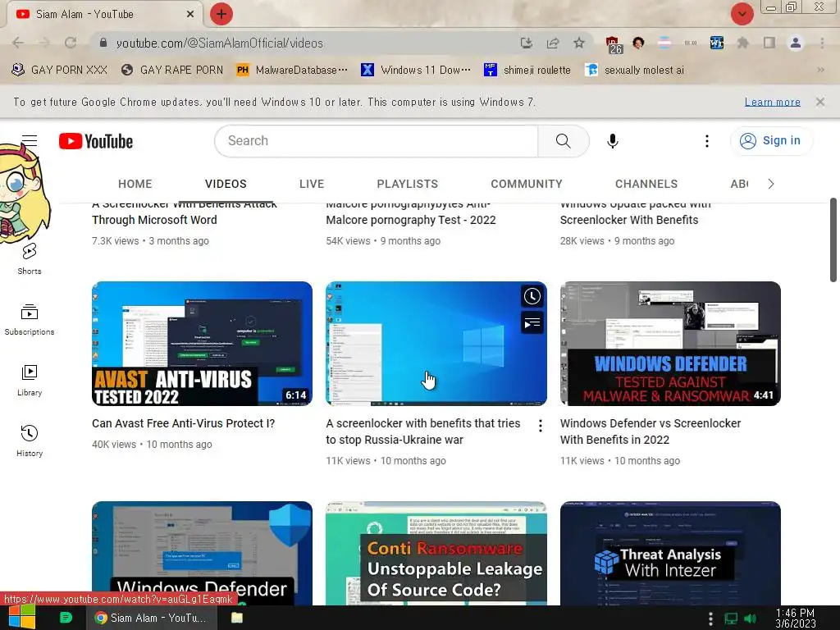Switch to the HOME tab
This screenshot has height=630, width=840.
(x=135, y=184)
